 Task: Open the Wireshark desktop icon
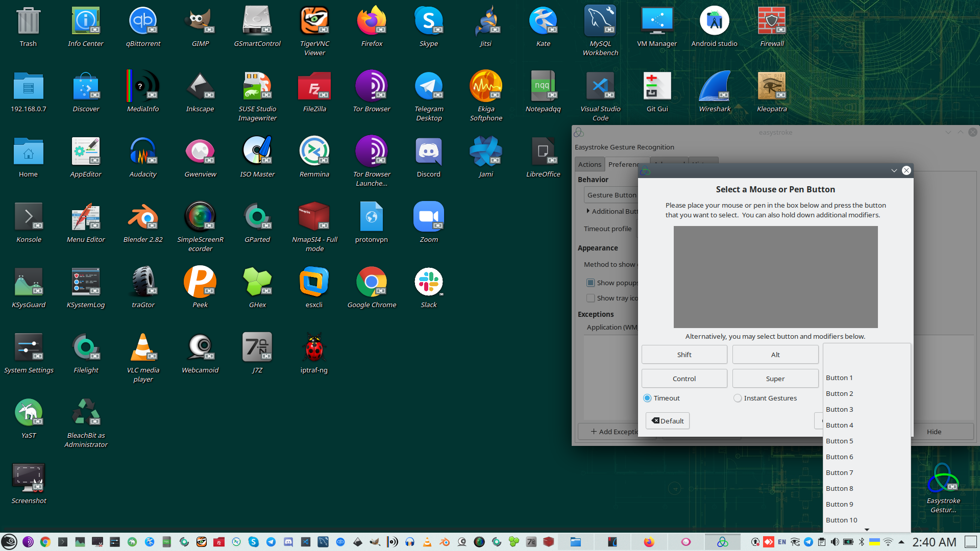click(715, 87)
